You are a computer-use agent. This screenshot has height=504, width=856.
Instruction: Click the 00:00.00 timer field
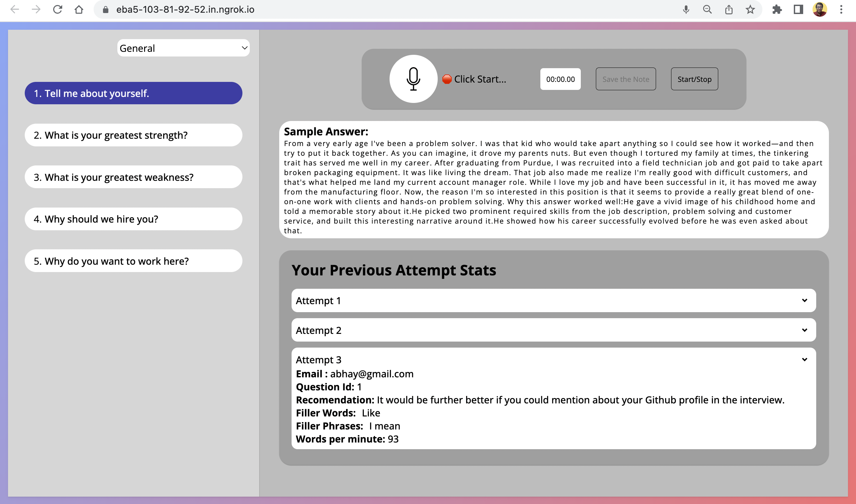click(560, 79)
